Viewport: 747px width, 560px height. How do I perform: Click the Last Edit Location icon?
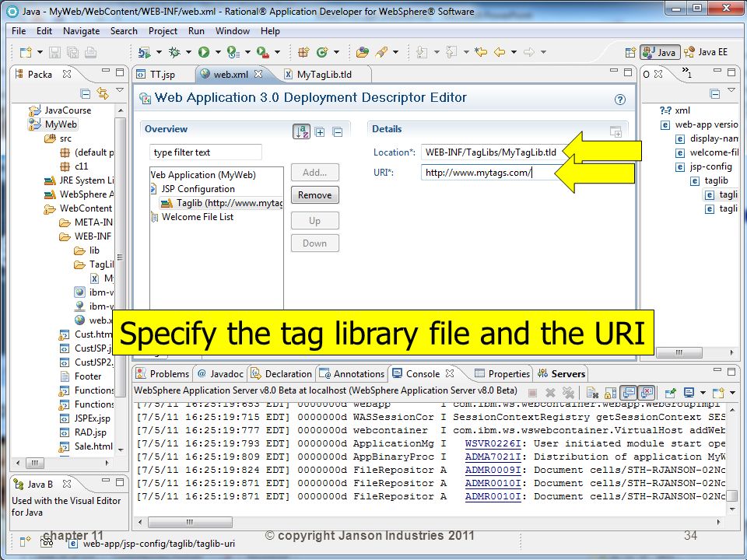[x=481, y=52]
